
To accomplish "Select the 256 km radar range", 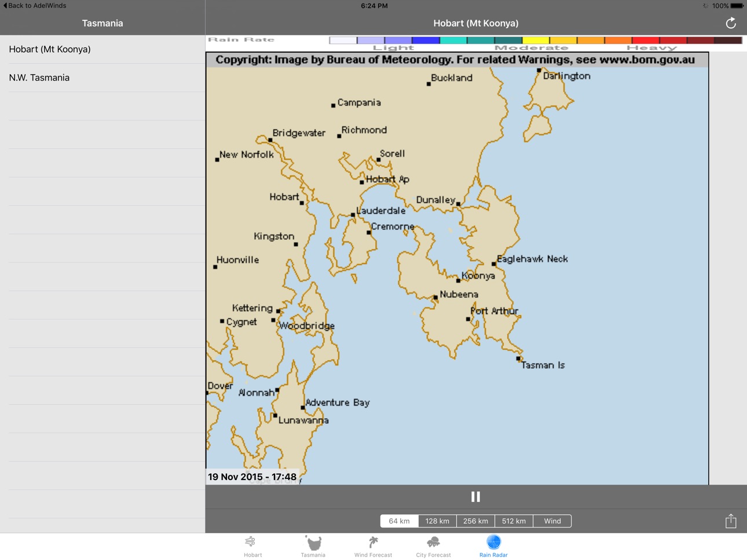I will (475, 521).
